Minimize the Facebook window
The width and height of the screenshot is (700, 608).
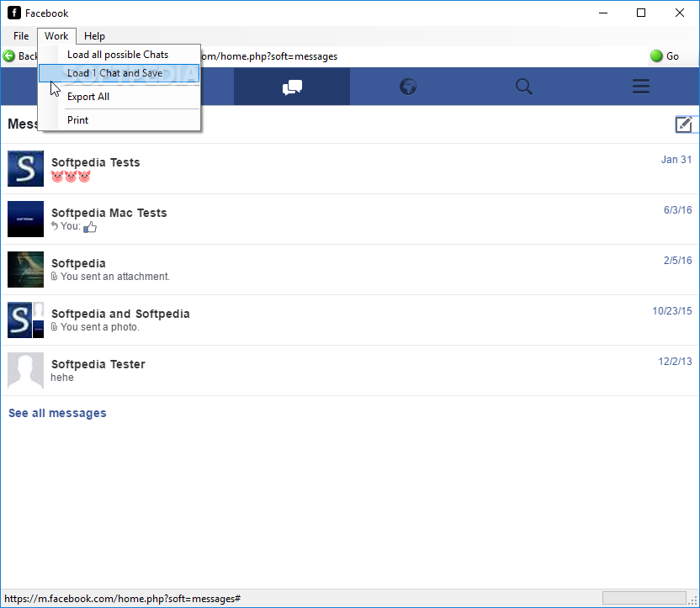point(603,13)
